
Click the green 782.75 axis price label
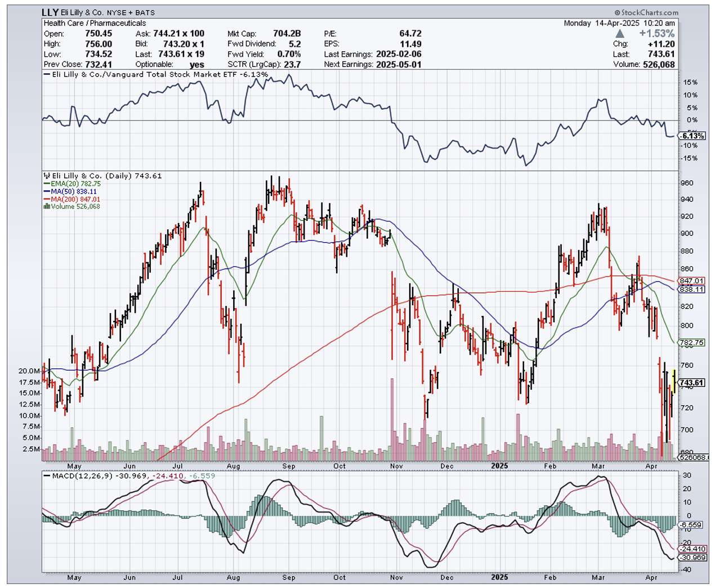pyautogui.click(x=692, y=342)
